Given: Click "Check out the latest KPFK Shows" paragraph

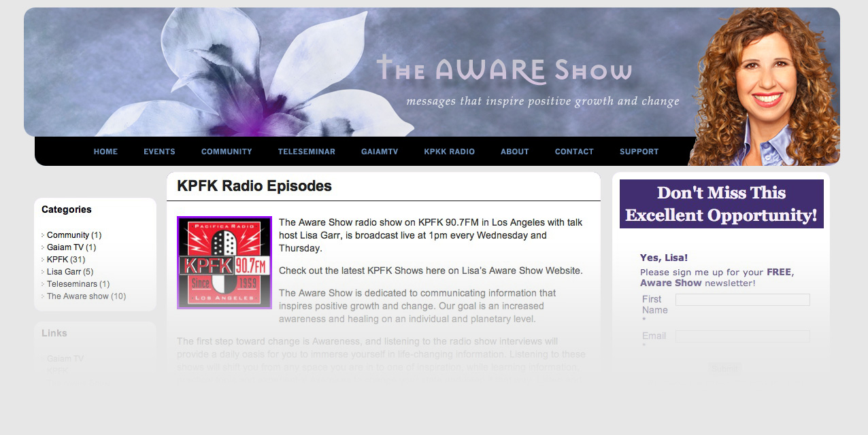Looking at the screenshot, I should [431, 271].
